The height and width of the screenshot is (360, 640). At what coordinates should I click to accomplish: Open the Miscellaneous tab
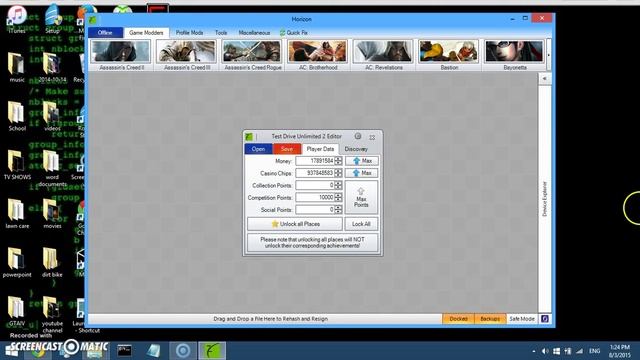[254, 33]
